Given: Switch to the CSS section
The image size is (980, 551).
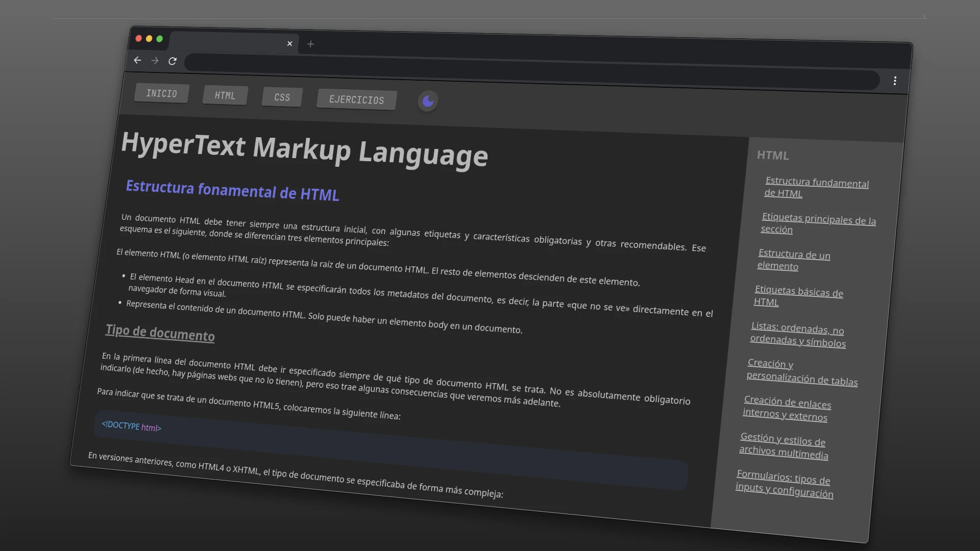Looking at the screenshot, I should (282, 97).
